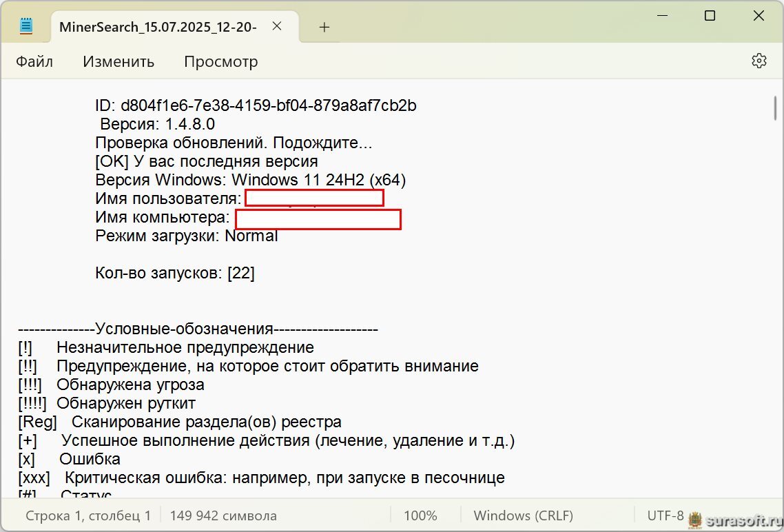Click the Проверка обновлений line
Image resolution: width=784 pixels, height=532 pixels.
pyautogui.click(x=234, y=143)
